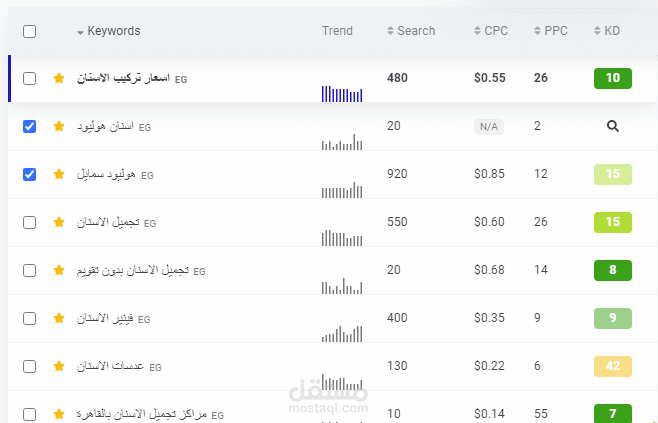Click the star beside the 550-search keyword
Viewport: 658px width, 423px height.
pyautogui.click(x=58, y=223)
